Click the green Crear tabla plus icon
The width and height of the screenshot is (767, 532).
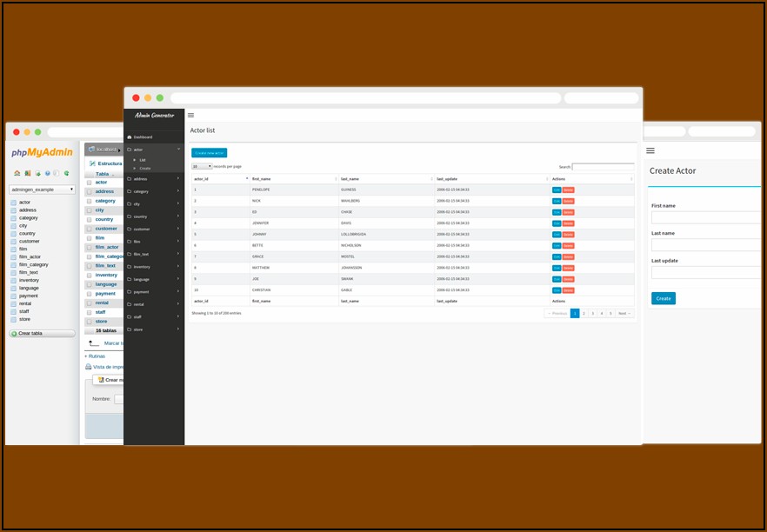[x=14, y=333]
